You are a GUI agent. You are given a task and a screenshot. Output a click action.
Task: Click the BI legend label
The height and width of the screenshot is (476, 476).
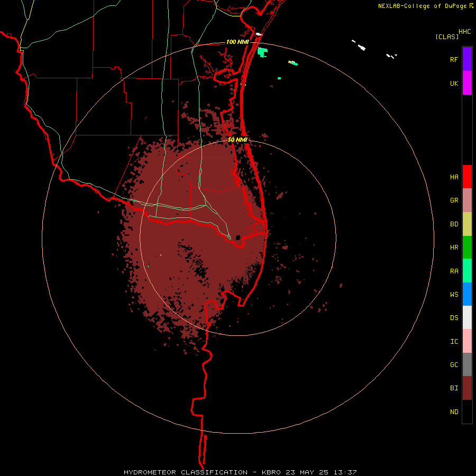tap(454, 388)
